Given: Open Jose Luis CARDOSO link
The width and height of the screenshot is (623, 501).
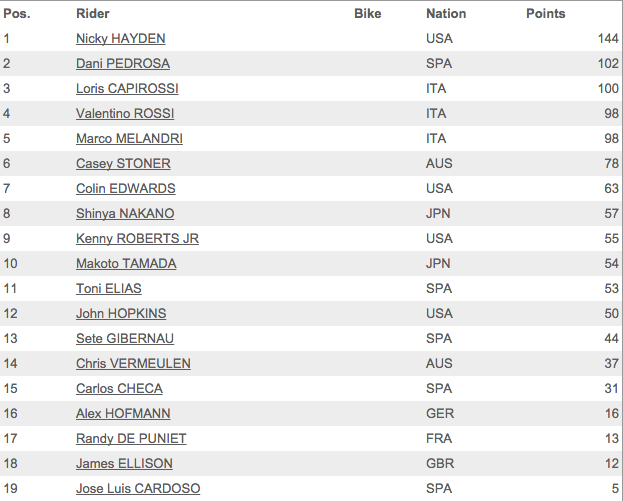Looking at the screenshot, I should 138,489.
